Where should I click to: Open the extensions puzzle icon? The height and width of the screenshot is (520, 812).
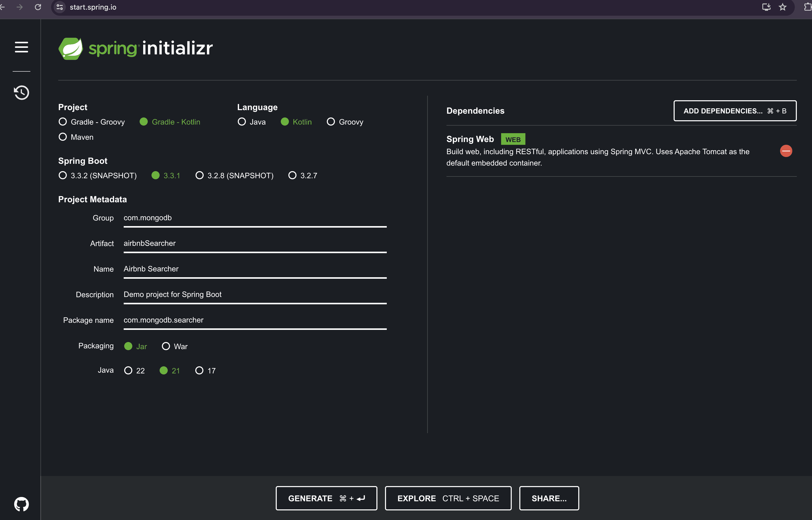808,7
